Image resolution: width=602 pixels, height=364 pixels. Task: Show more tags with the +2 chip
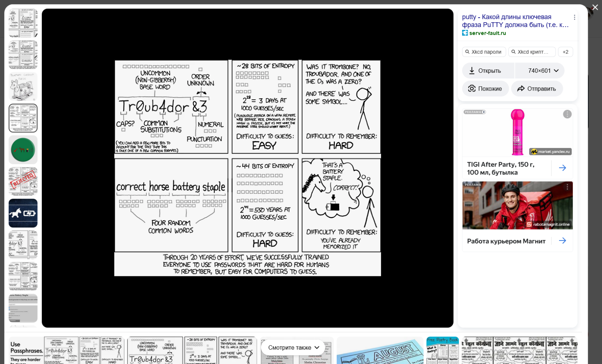click(565, 52)
